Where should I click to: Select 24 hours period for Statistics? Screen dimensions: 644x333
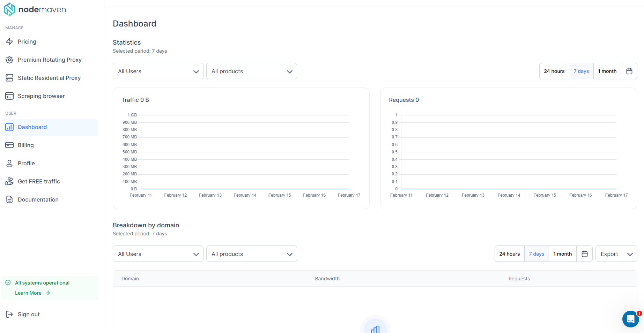click(x=554, y=71)
